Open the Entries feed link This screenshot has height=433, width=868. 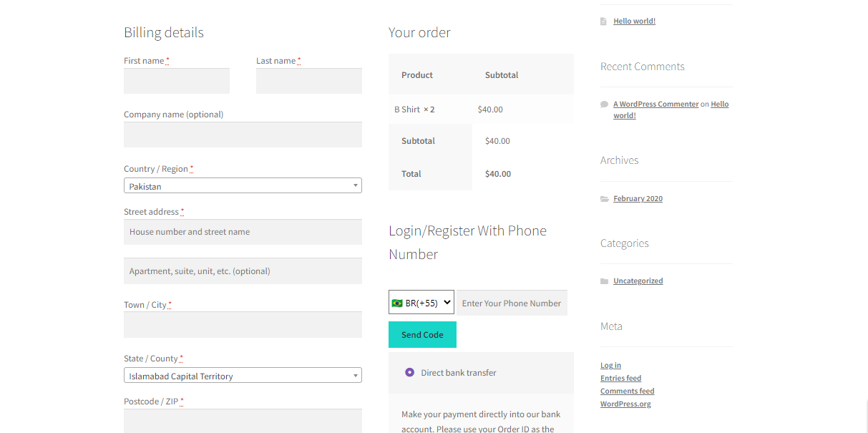tap(620, 379)
